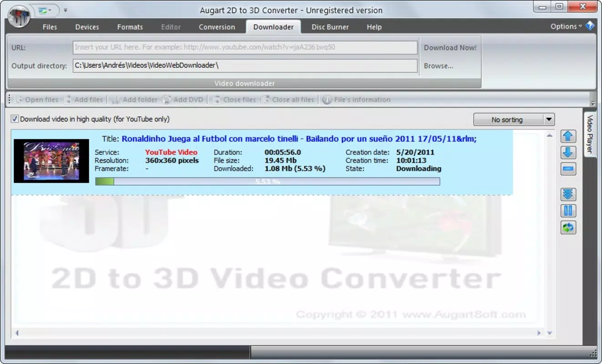Screen dimensions: 602x364
Task: Remove the download with the minus icon
Action: (568, 169)
